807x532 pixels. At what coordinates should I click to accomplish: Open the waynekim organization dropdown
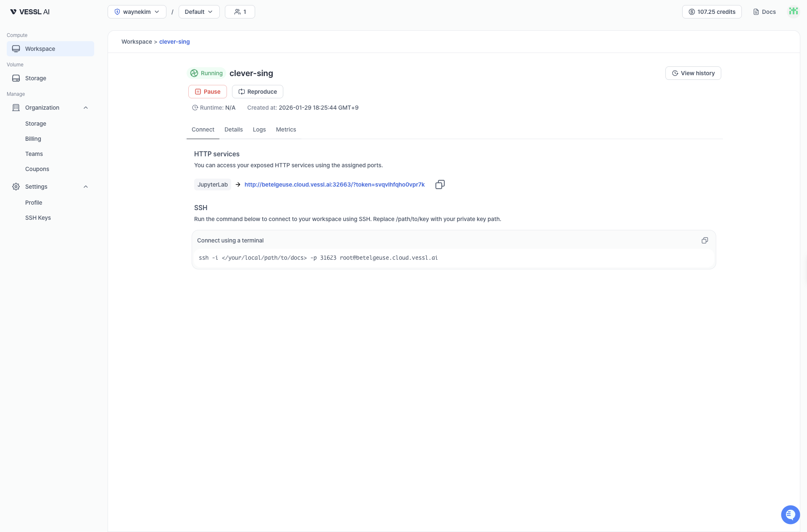click(137, 12)
